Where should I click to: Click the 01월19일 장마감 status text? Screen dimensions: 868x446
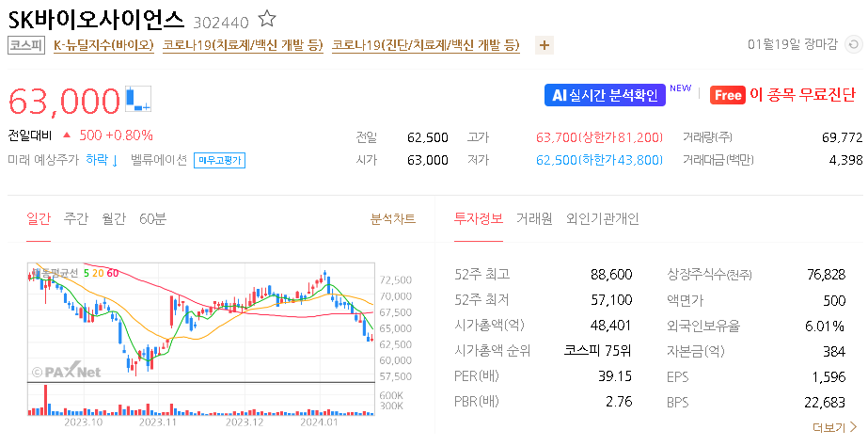point(792,44)
